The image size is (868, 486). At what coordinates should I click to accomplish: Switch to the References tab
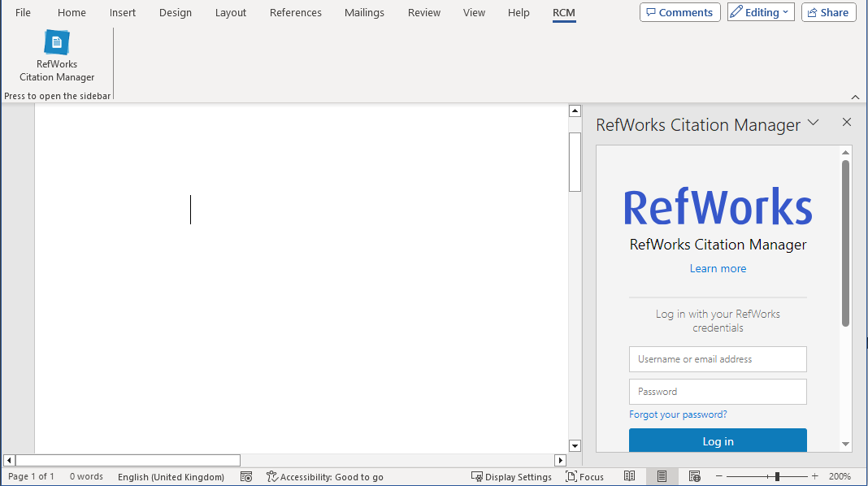[x=296, y=12]
